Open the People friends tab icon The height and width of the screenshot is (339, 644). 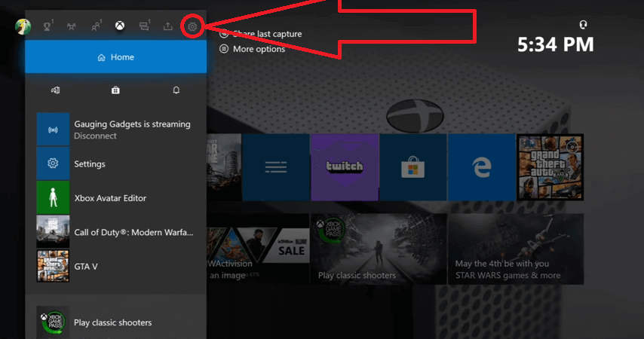point(96,26)
